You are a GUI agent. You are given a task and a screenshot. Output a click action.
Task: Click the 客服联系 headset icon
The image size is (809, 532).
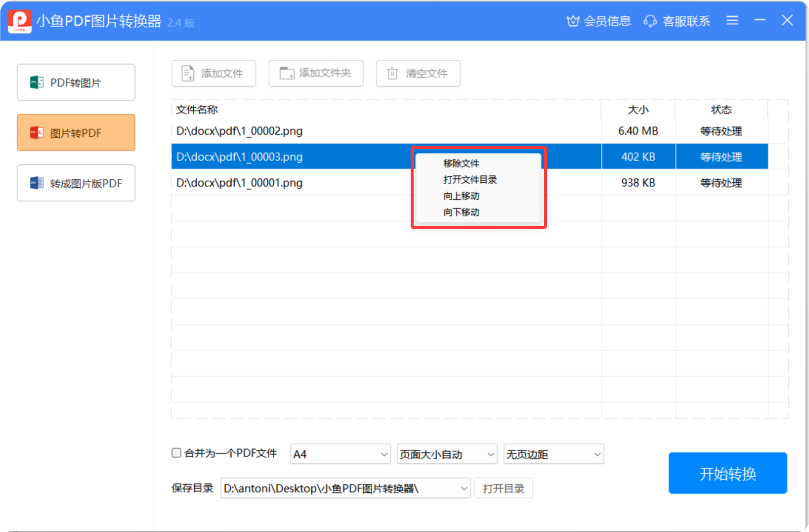(x=650, y=21)
